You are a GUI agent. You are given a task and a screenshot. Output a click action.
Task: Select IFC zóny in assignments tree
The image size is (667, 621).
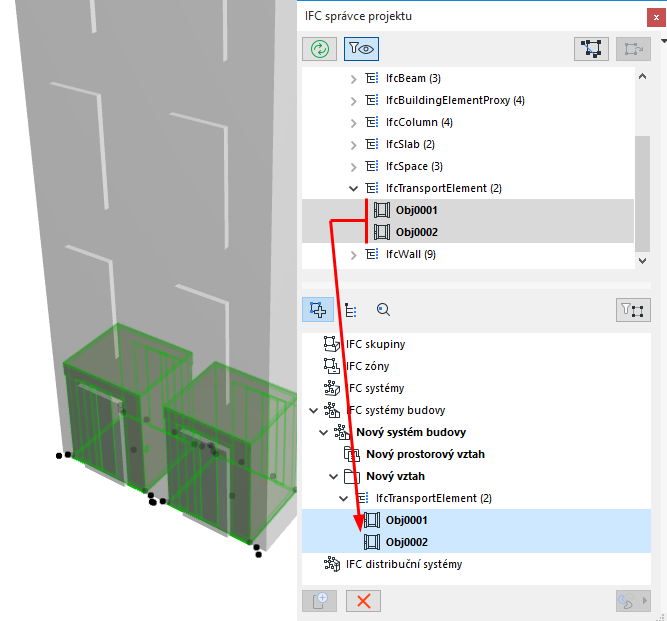pyautogui.click(x=367, y=366)
